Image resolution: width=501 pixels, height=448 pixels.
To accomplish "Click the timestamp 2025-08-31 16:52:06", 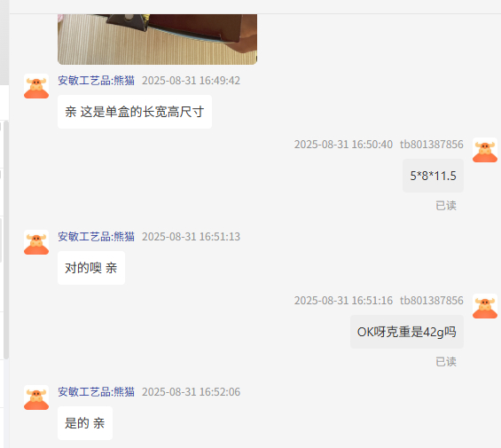I will pyautogui.click(x=191, y=392).
